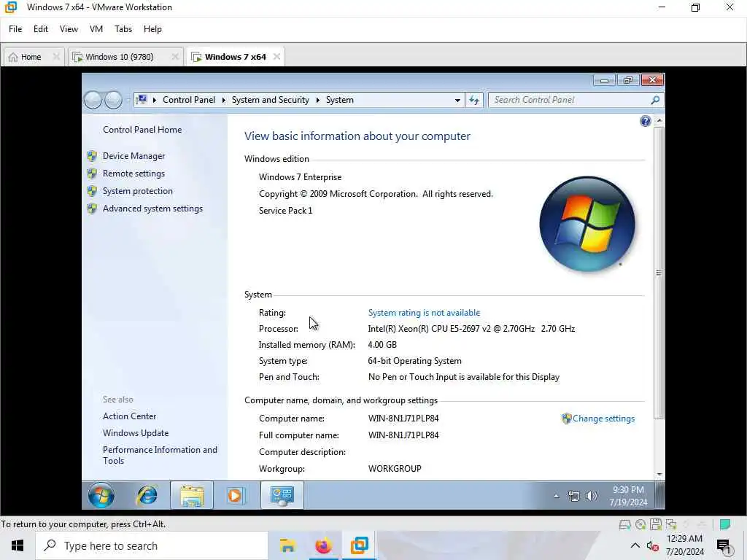Click the Show desktop strip in Windows 7
Viewport: 747px width, 560px height.
pyautogui.click(x=659, y=495)
